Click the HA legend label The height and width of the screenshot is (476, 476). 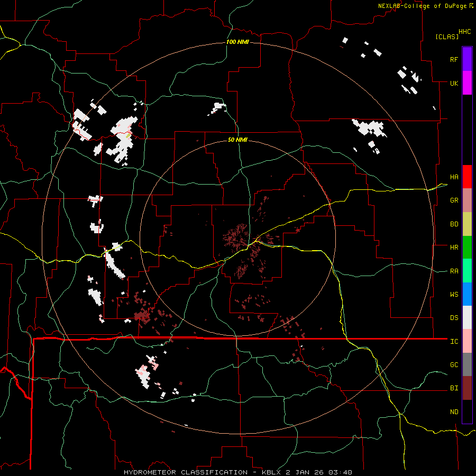click(454, 177)
